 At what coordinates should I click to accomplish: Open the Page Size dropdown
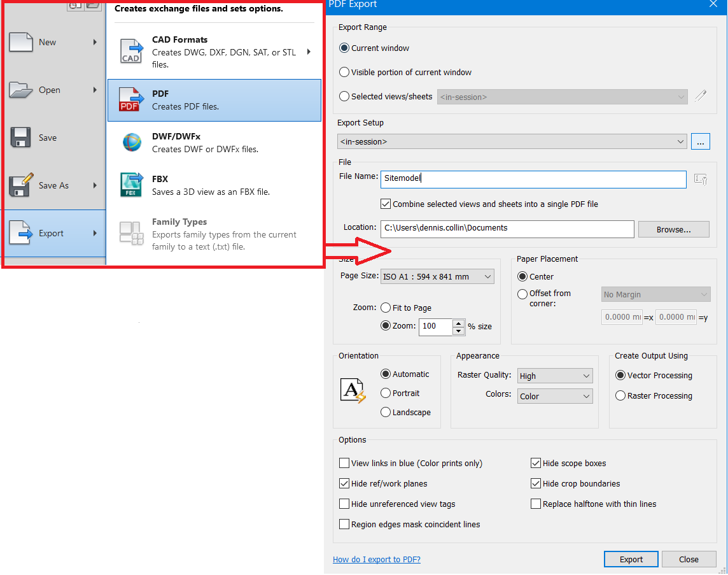(x=437, y=276)
